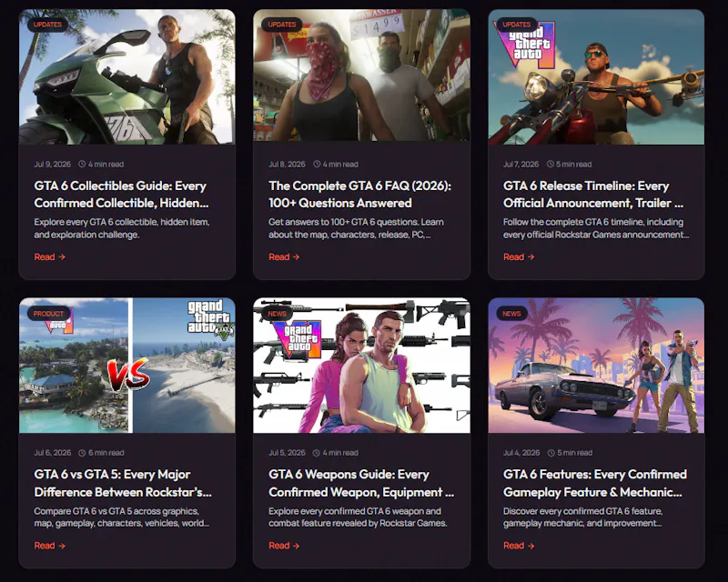The height and width of the screenshot is (582, 728).
Task: Click description 'Explore every GTA 6 collectible, hidden item'
Action: pyautogui.click(x=122, y=228)
